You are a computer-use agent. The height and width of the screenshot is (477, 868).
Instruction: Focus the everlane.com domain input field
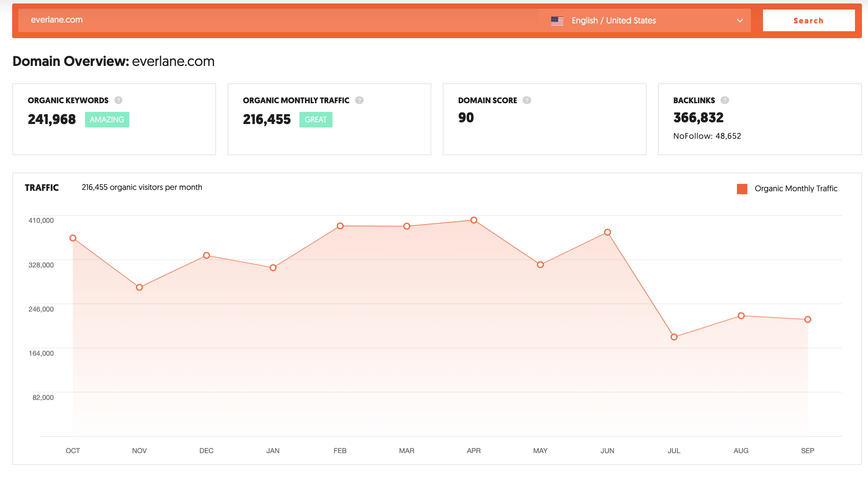[278, 20]
